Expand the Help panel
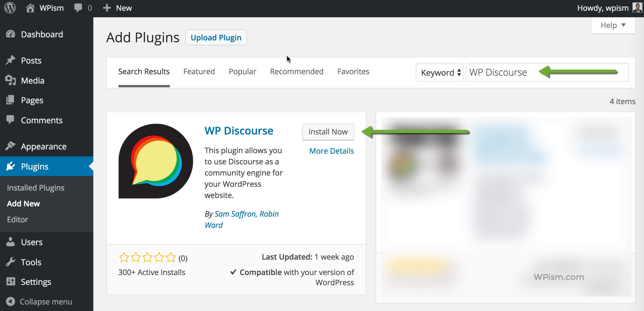644x311 pixels. (613, 25)
